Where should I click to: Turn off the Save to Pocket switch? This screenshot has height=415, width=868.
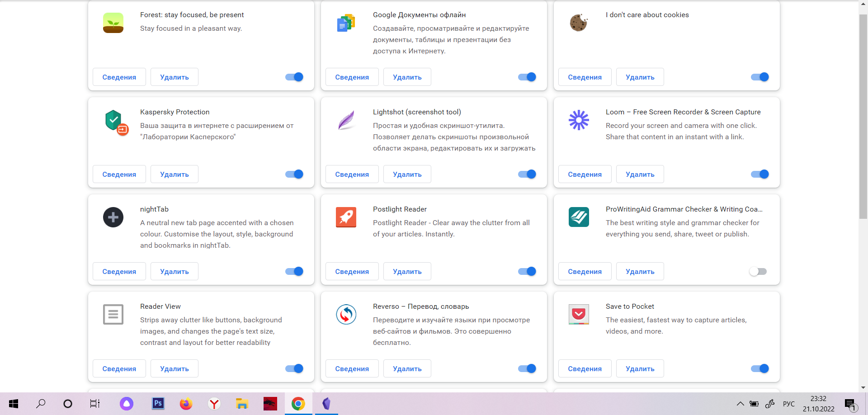[760, 368]
